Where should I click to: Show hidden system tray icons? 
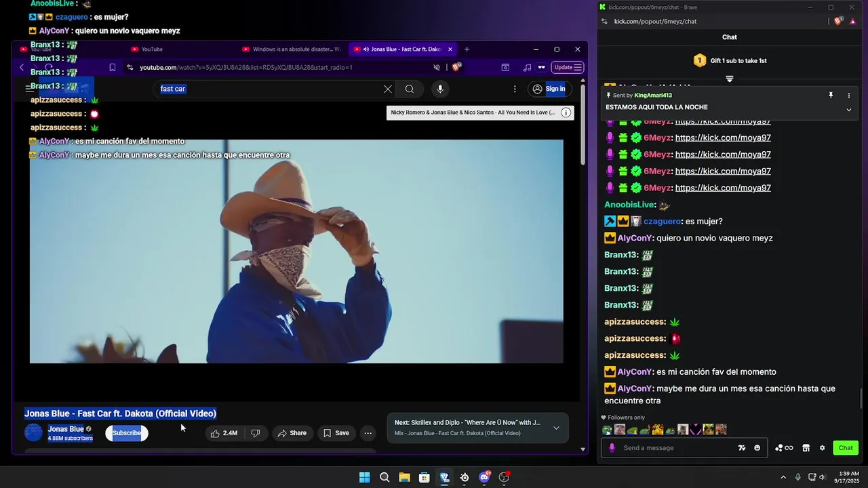tap(783, 477)
